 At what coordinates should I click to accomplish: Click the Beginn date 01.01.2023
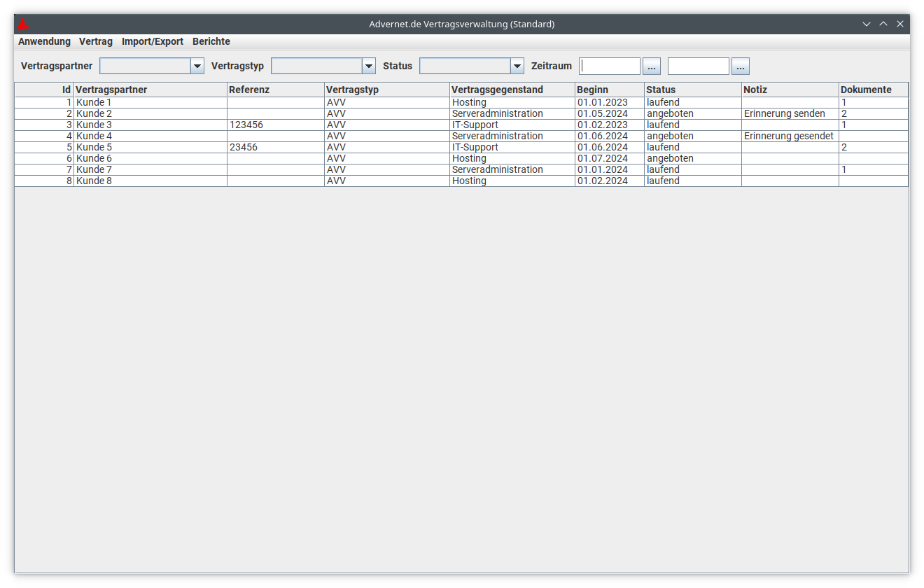(x=603, y=102)
